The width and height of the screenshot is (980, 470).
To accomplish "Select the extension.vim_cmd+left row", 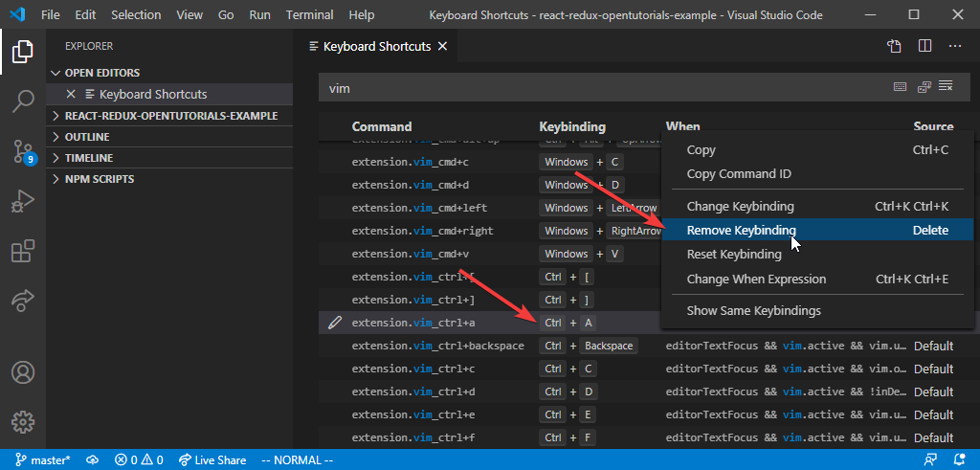I will coord(491,208).
